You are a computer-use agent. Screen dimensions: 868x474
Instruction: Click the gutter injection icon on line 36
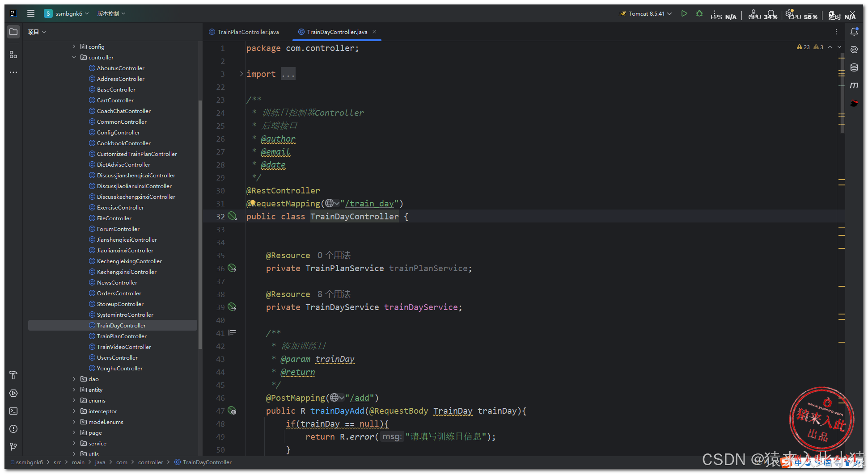tap(232, 268)
